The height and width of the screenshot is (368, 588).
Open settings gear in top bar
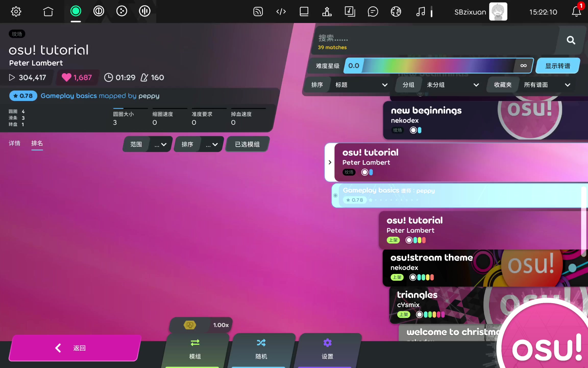[16, 11]
